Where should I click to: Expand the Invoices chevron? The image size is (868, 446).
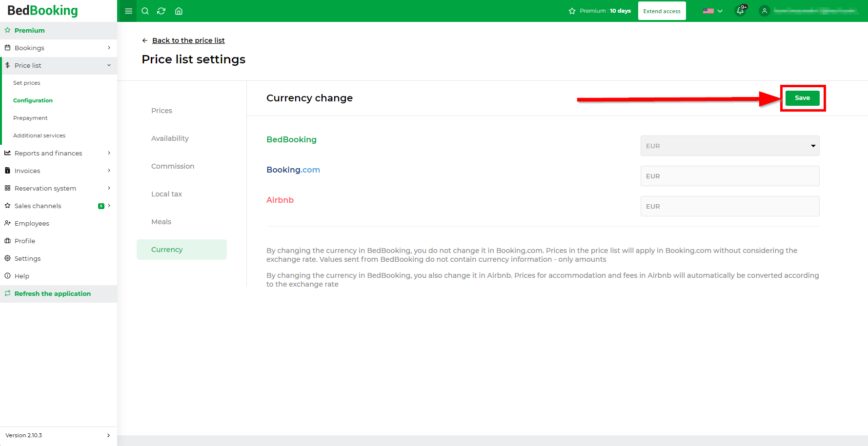109,171
